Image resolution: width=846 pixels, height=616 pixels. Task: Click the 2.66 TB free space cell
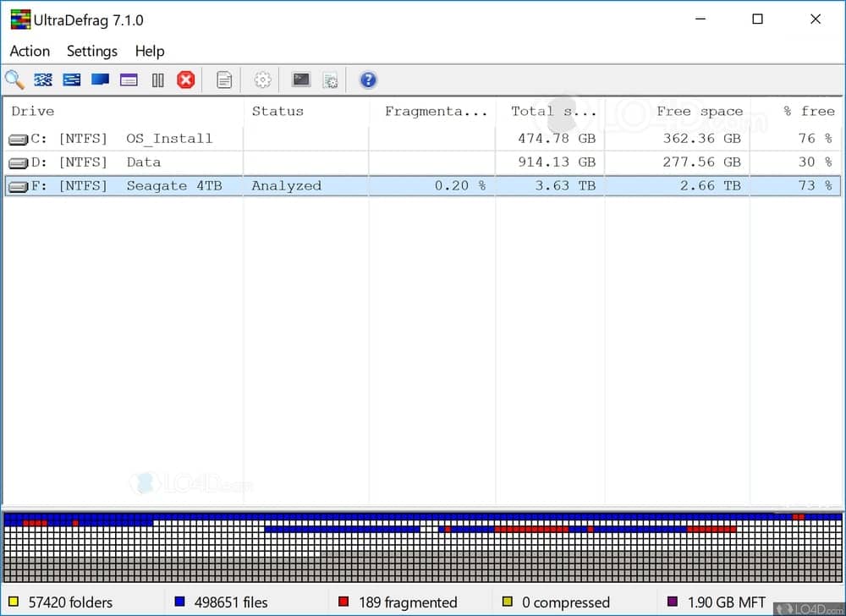click(711, 186)
